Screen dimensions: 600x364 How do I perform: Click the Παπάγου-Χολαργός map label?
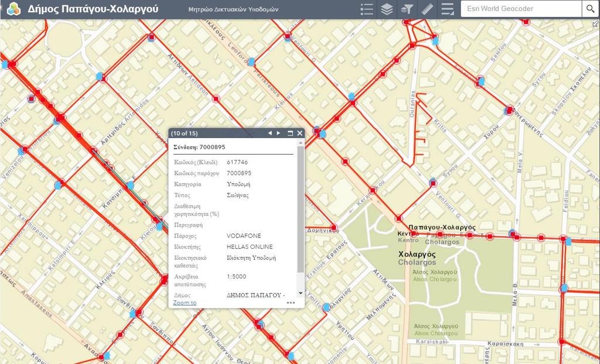coord(442,228)
